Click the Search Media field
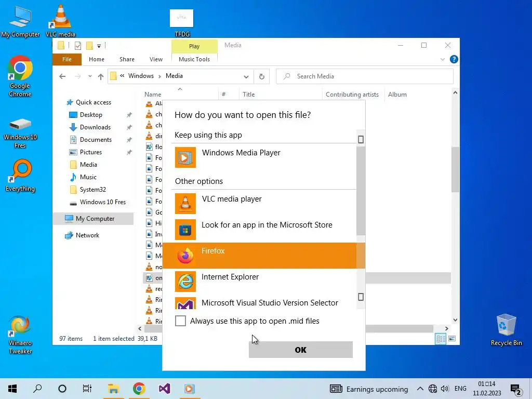 (x=365, y=76)
